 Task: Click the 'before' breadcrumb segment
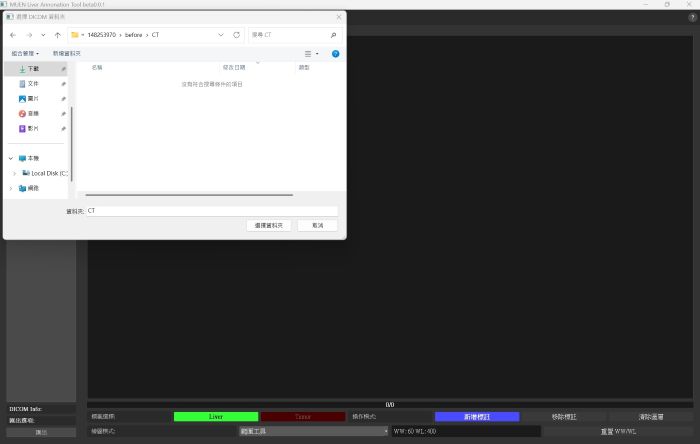click(133, 35)
